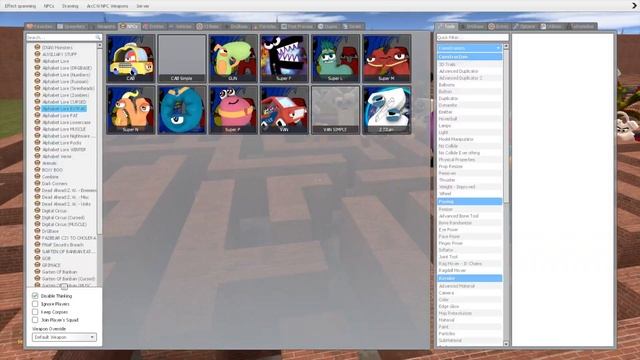Collapse the Constraints tool category header

point(469,48)
